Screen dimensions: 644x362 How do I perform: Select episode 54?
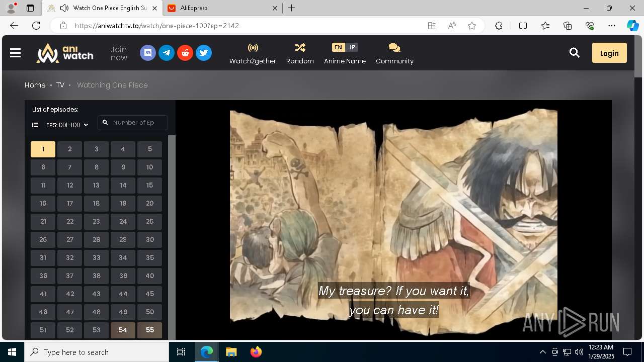[x=123, y=330]
